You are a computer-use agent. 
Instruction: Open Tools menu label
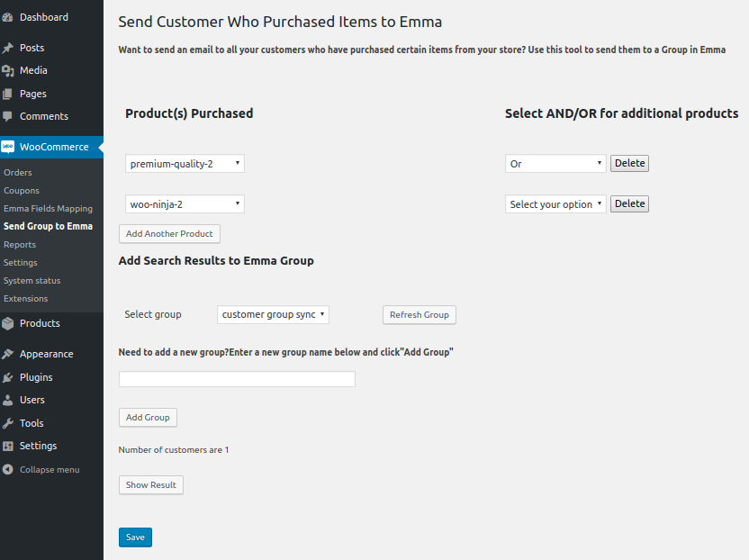click(32, 423)
